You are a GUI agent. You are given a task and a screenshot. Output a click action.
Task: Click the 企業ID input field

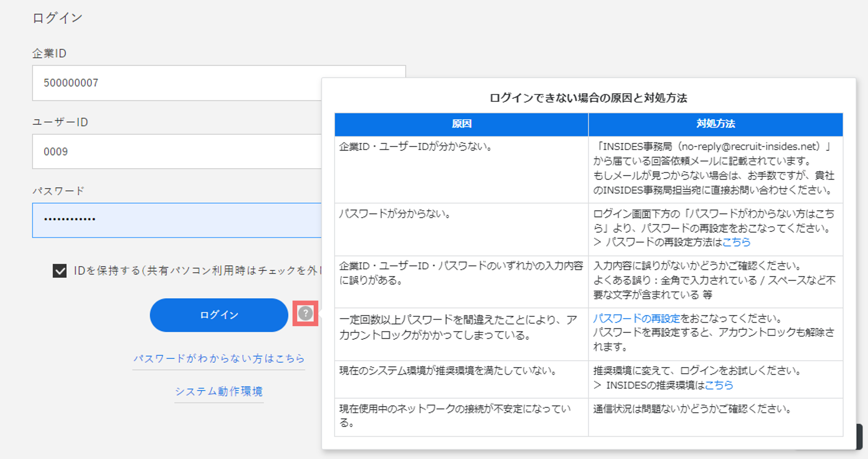point(177,83)
